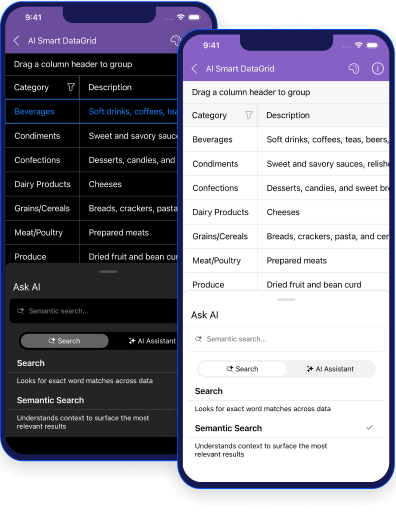
Task: Select the Meat/Poultry cell on dark phone
Action: pyautogui.click(x=42, y=232)
